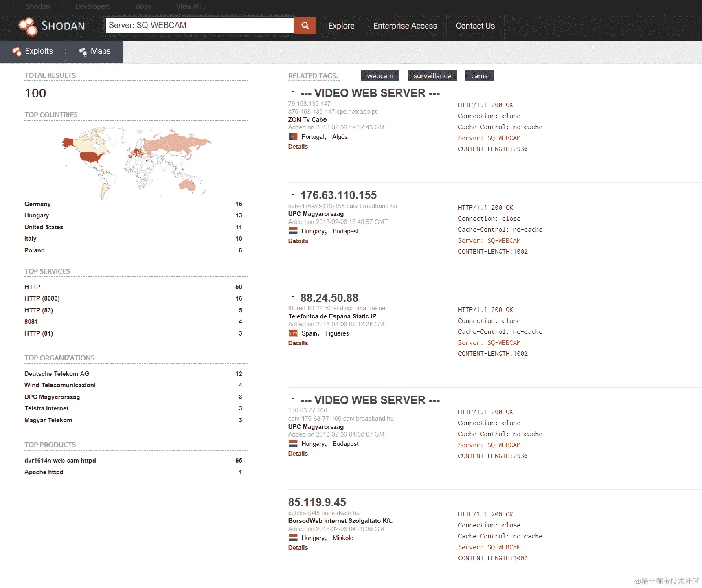
Task: Click the Shodan logo icon
Action: pos(28,26)
